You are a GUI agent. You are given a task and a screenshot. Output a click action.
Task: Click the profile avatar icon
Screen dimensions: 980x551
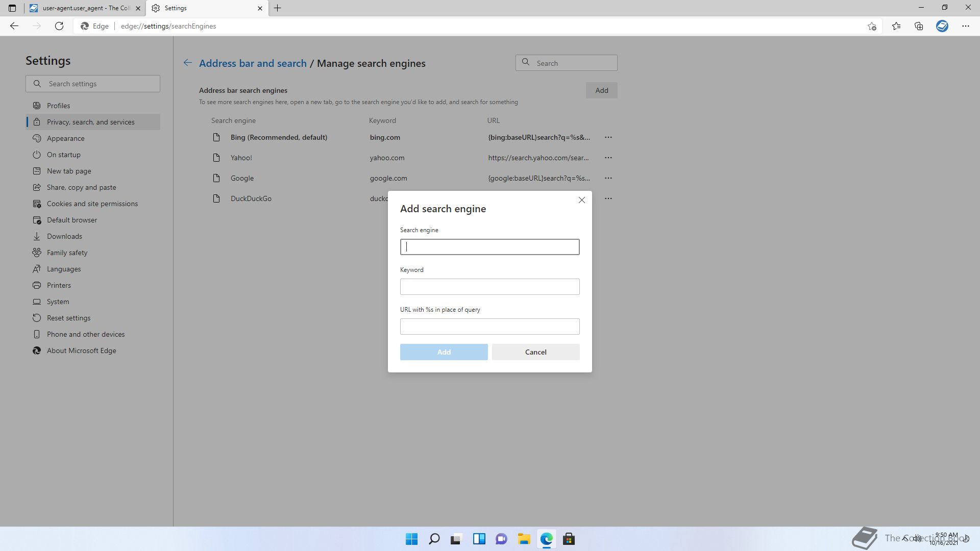click(942, 26)
